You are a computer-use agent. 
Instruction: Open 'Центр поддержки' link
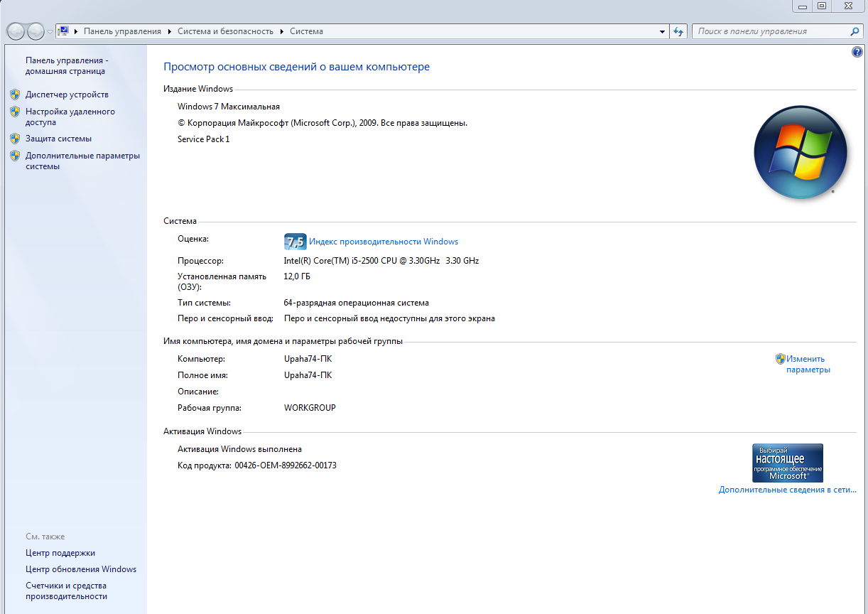pyautogui.click(x=60, y=553)
